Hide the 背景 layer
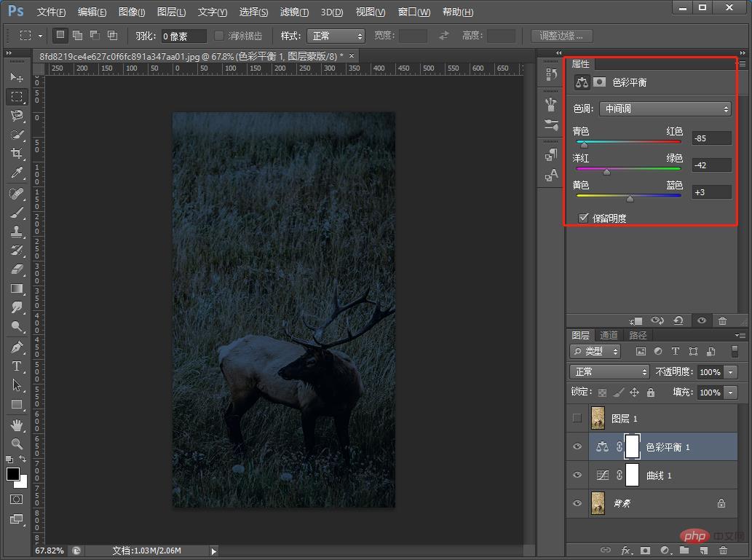The image size is (752, 560). tap(577, 503)
